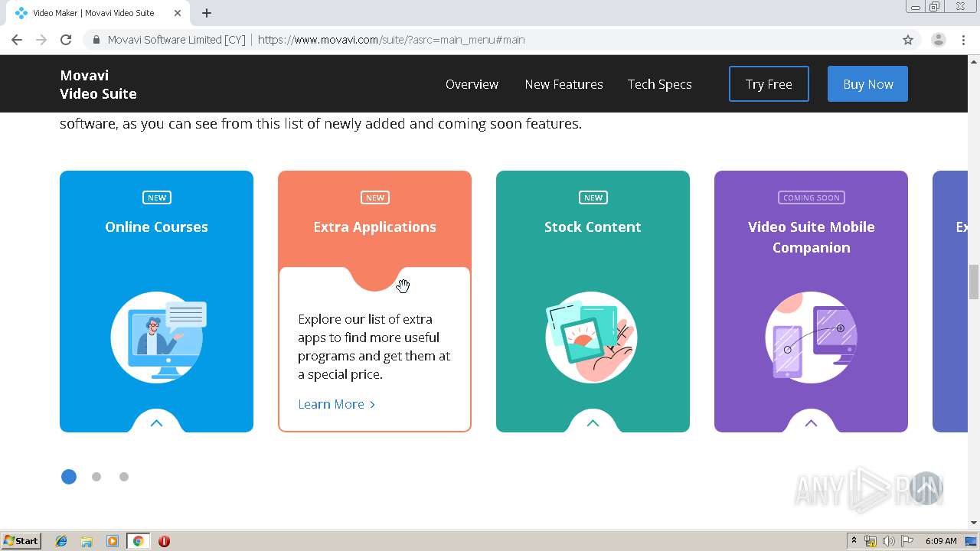Close the Video Maker tab
This screenshot has height=551, width=980.
[x=178, y=13]
